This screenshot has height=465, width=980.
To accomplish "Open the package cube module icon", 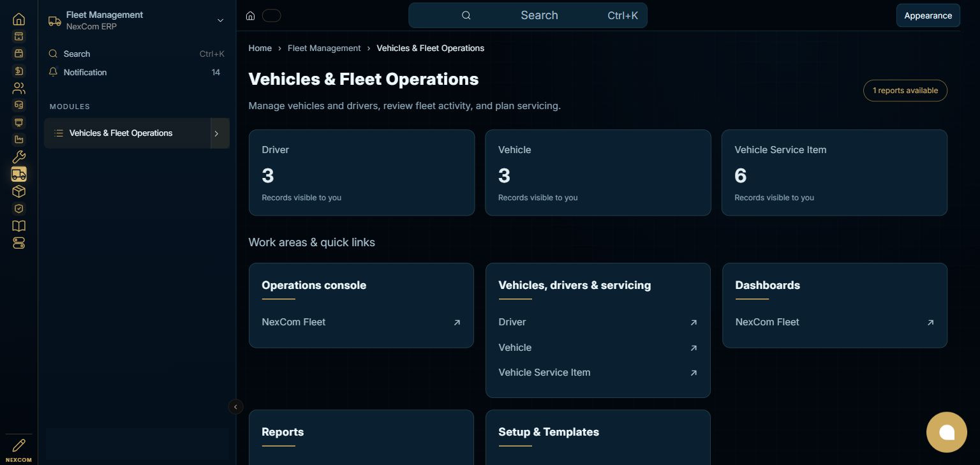I will (x=19, y=191).
